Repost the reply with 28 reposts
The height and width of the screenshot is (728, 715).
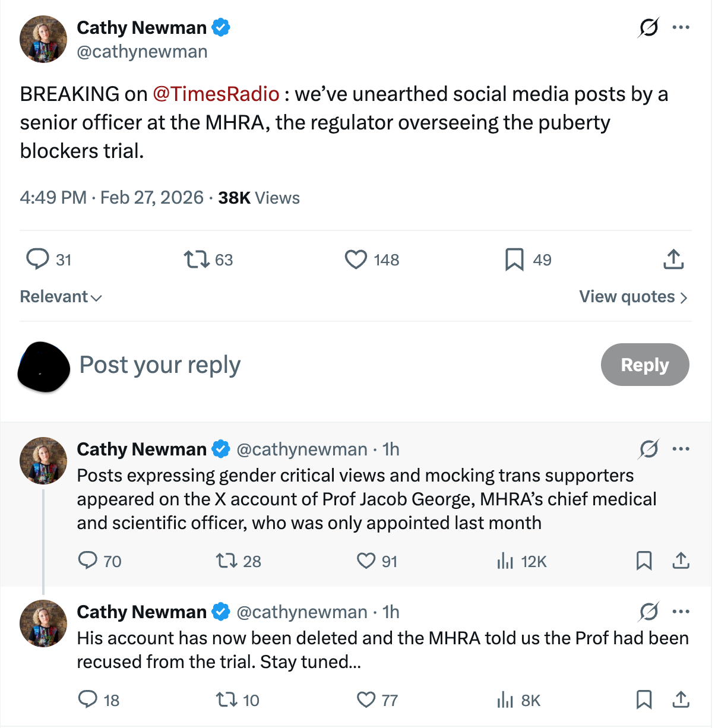tap(226, 561)
